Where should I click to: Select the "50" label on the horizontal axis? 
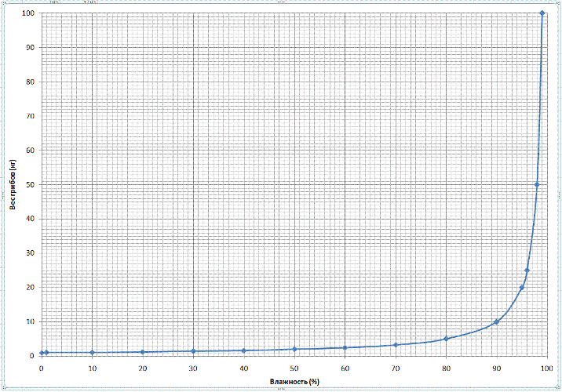[294, 368]
